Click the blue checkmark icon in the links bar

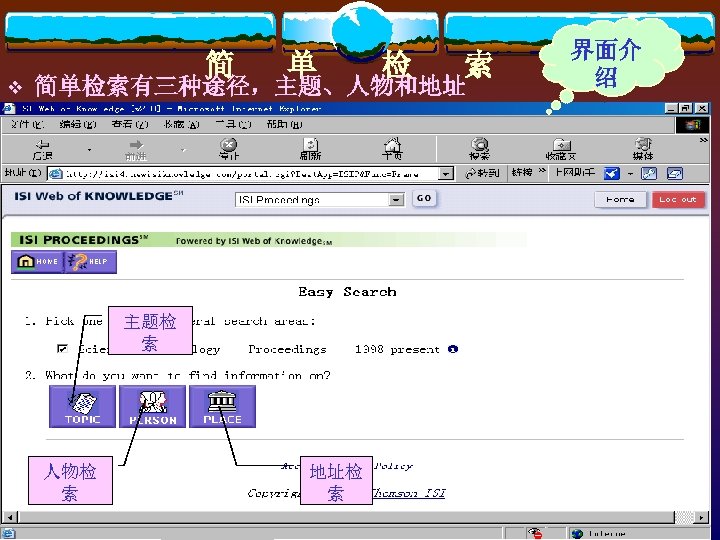(x=612, y=174)
